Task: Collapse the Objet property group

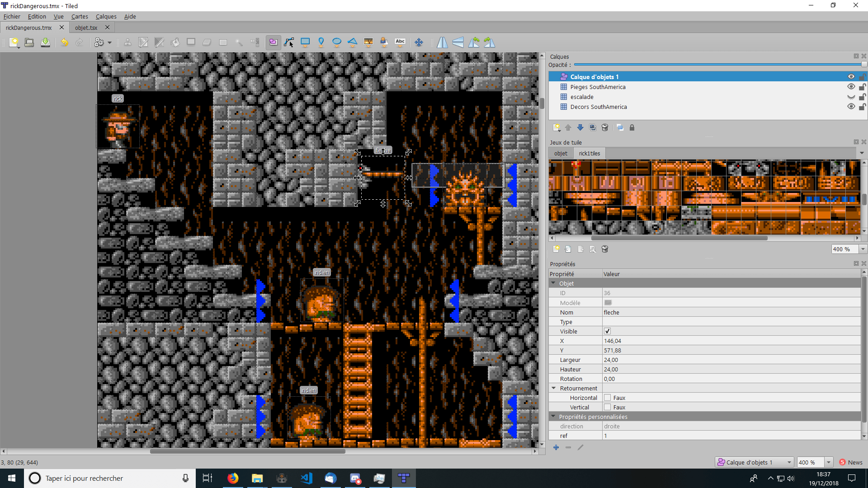Action: [553, 283]
